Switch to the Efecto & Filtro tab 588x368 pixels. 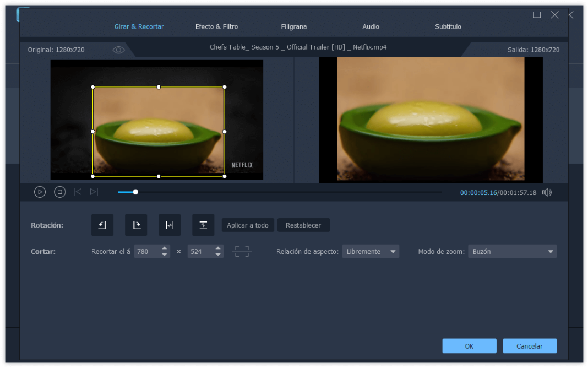pos(217,26)
